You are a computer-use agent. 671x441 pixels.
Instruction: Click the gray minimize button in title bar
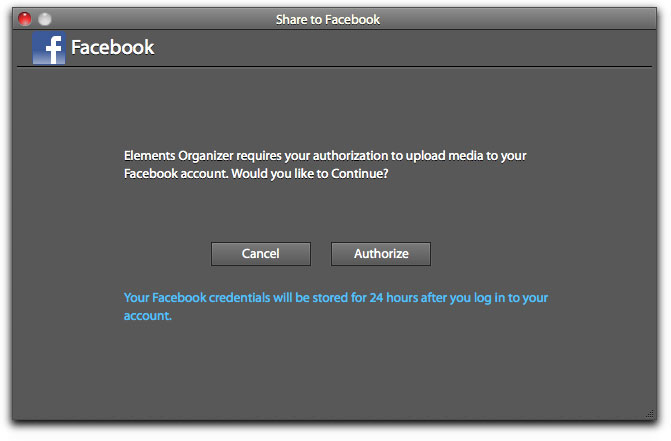point(45,19)
